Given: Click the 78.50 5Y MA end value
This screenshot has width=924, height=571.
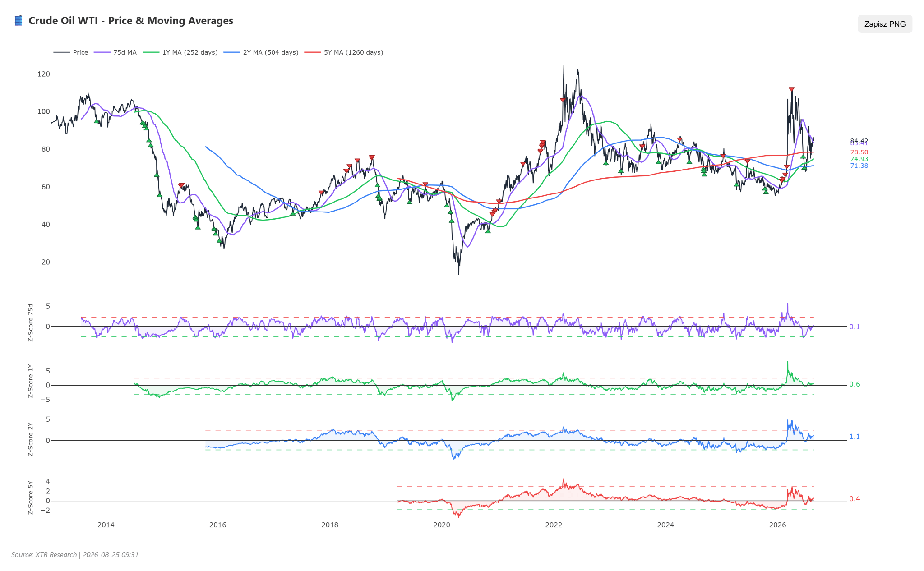Looking at the screenshot, I should point(859,152).
